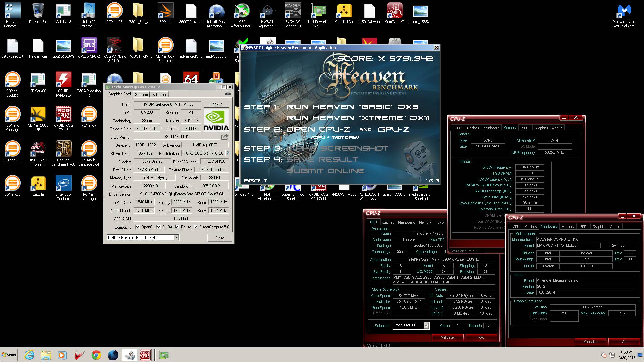Screen dimensions: 644x362
Task: Open the 3DMark Vantage desktop icon
Action: (12, 119)
